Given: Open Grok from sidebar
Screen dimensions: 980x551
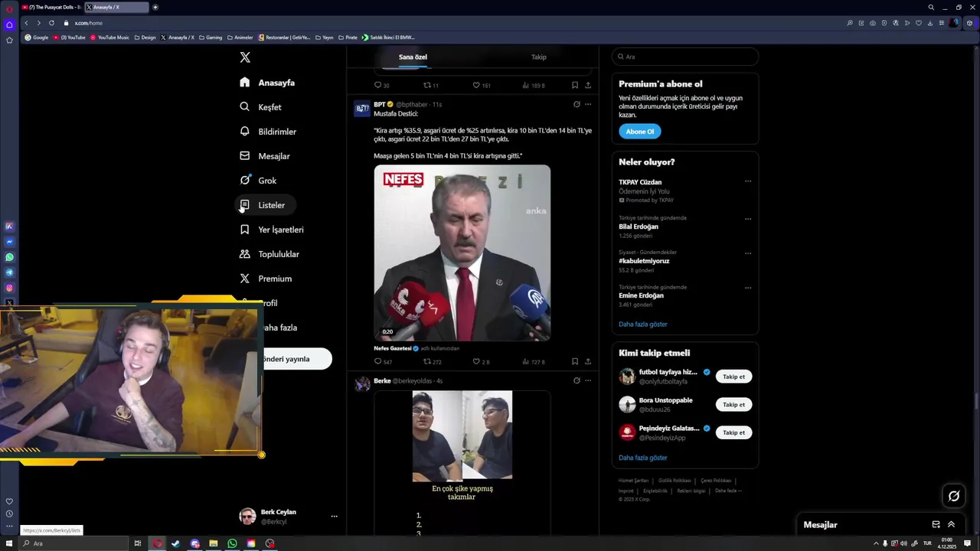Looking at the screenshot, I should click(x=258, y=181).
